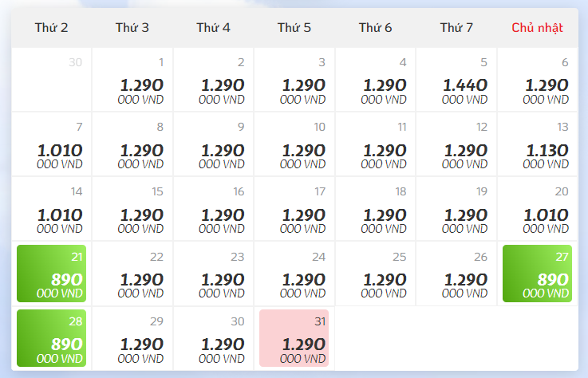This screenshot has width=588, height=378.
Task: Select day 6 Sunday fare
Action: coord(537,80)
